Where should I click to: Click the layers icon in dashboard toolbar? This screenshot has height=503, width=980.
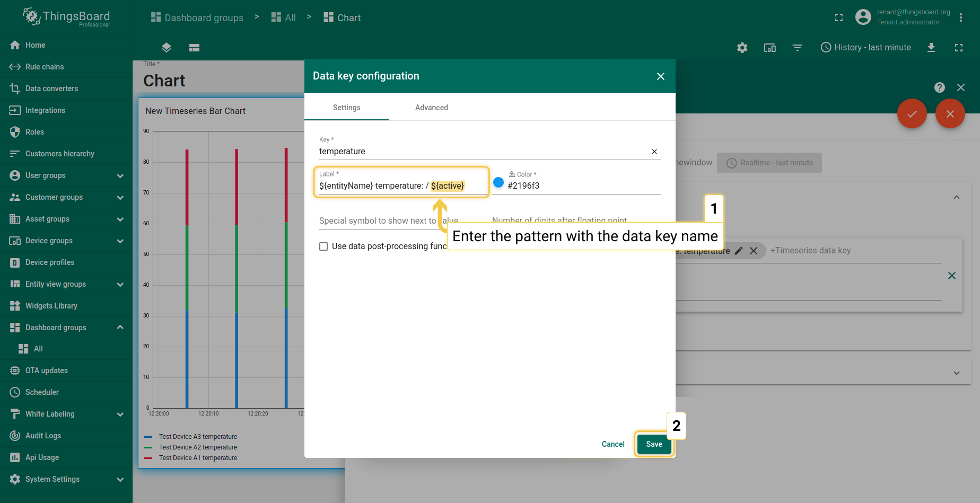167,48
